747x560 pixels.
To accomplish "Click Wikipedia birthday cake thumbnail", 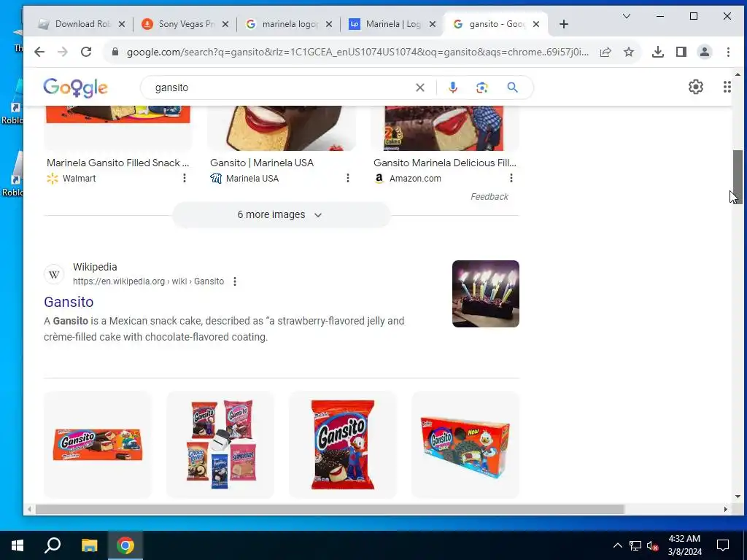I will coord(485,294).
